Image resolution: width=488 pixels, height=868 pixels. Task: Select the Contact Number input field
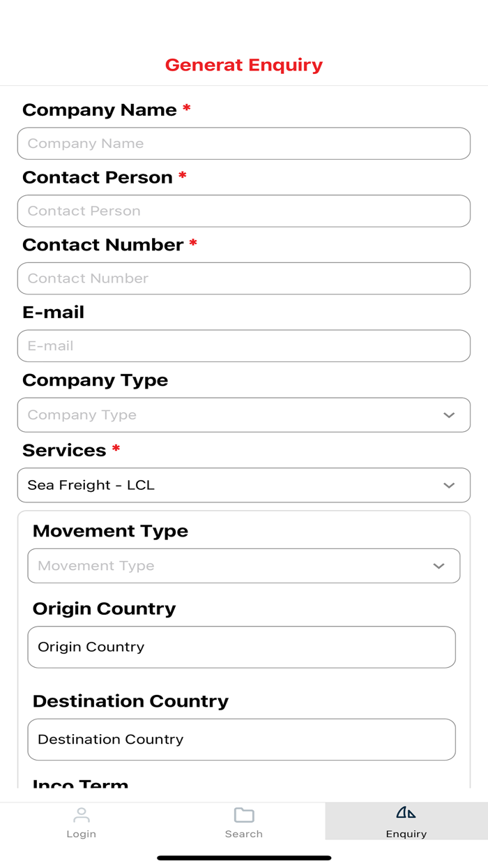(x=244, y=278)
